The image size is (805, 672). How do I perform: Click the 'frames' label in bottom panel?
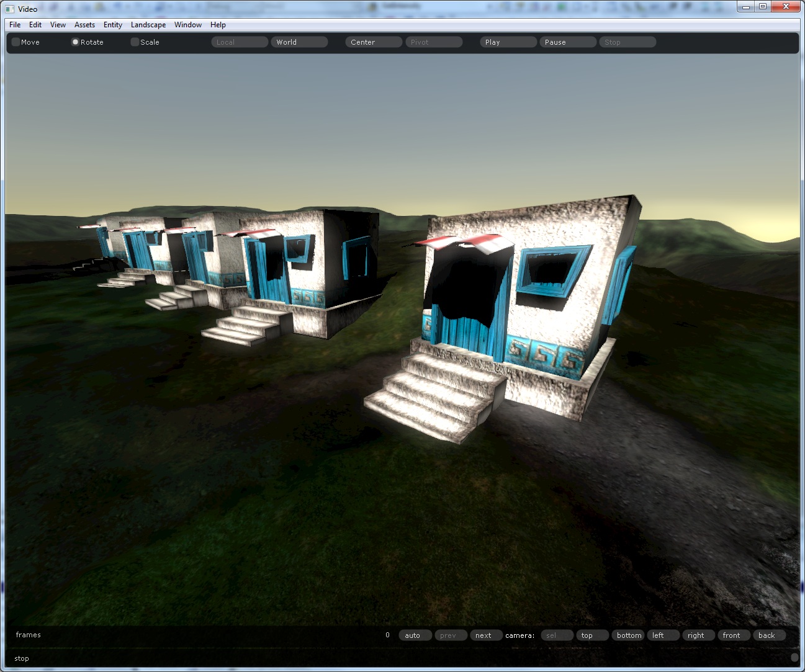tap(28, 635)
